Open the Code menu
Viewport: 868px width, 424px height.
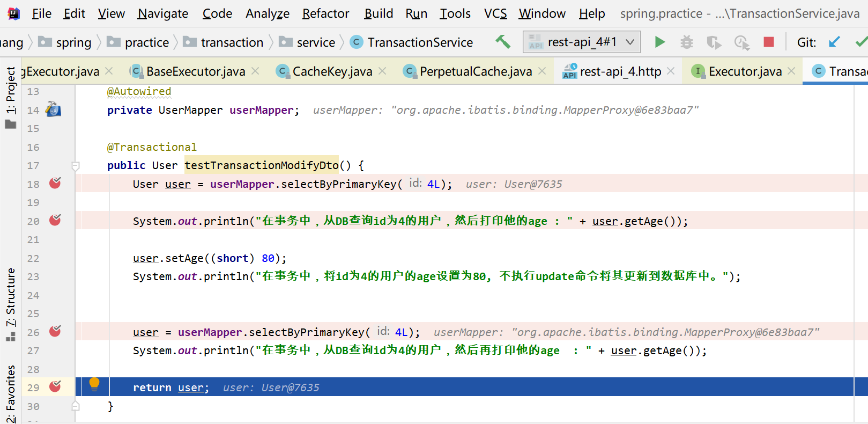[x=217, y=13]
